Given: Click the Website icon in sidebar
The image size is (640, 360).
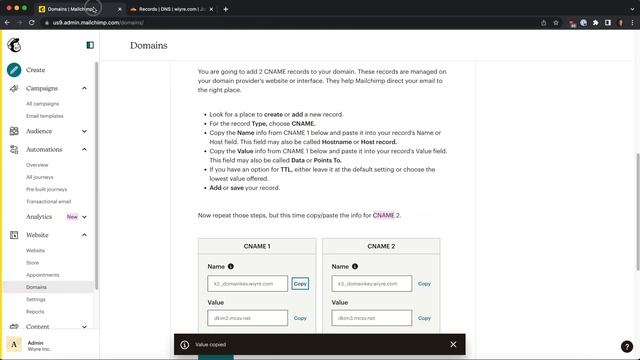Looking at the screenshot, I should [14, 235].
